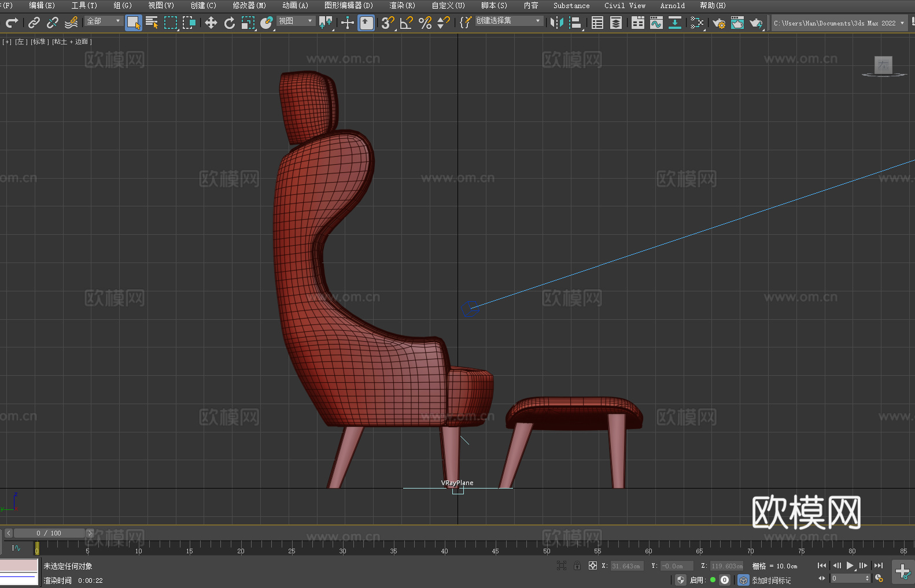This screenshot has height=588, width=915.
Task: Open the Civil View menu
Action: point(625,5)
